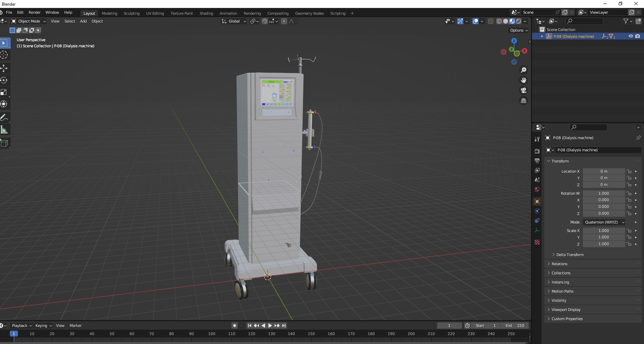Expand the Visibility panel
The height and width of the screenshot is (344, 644).
(558, 300)
